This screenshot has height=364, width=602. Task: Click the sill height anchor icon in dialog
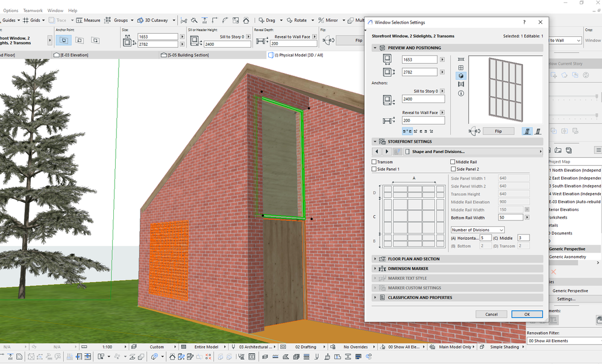coord(389,100)
